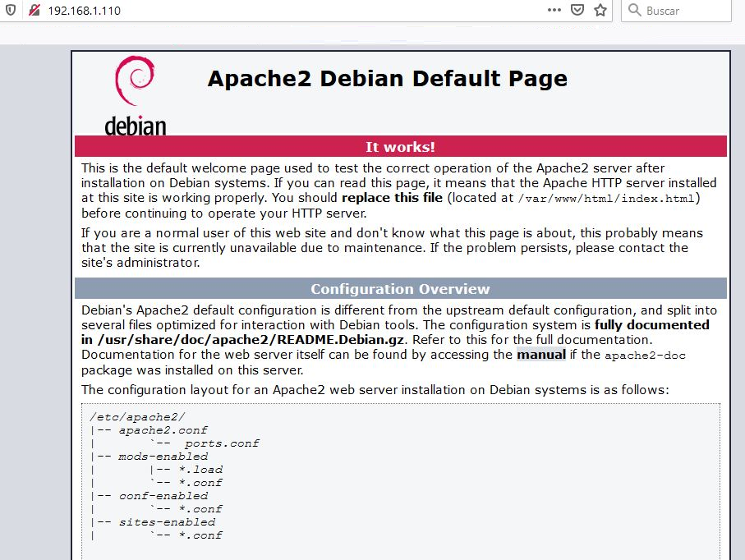
Task: Click the mods-enabled entry
Action: pyautogui.click(x=163, y=457)
